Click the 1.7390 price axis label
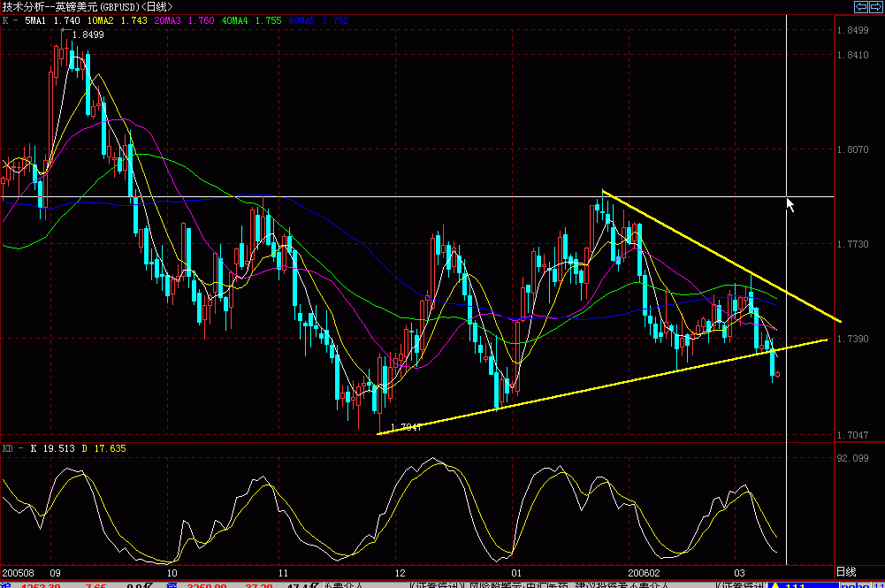This screenshot has height=588, width=885. [853, 339]
